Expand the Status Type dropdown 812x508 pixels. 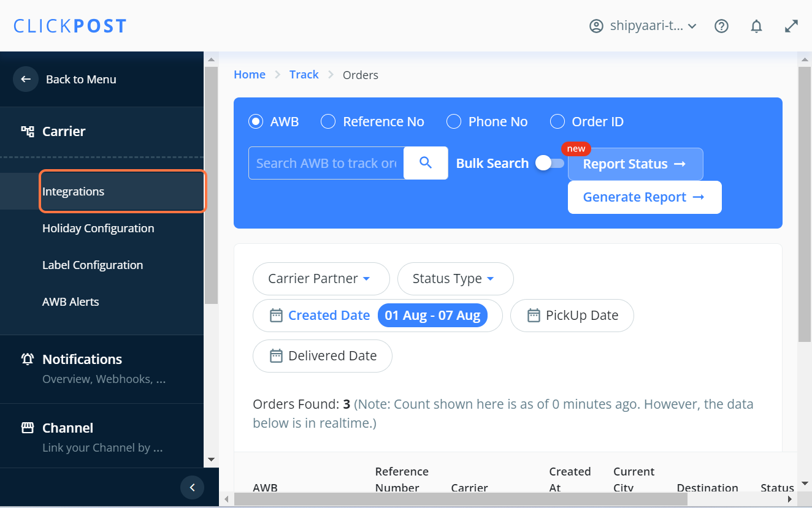tap(456, 279)
